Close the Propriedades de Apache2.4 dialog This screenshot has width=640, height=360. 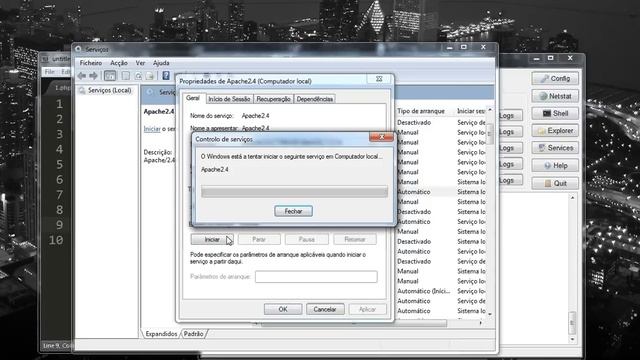tap(379, 79)
